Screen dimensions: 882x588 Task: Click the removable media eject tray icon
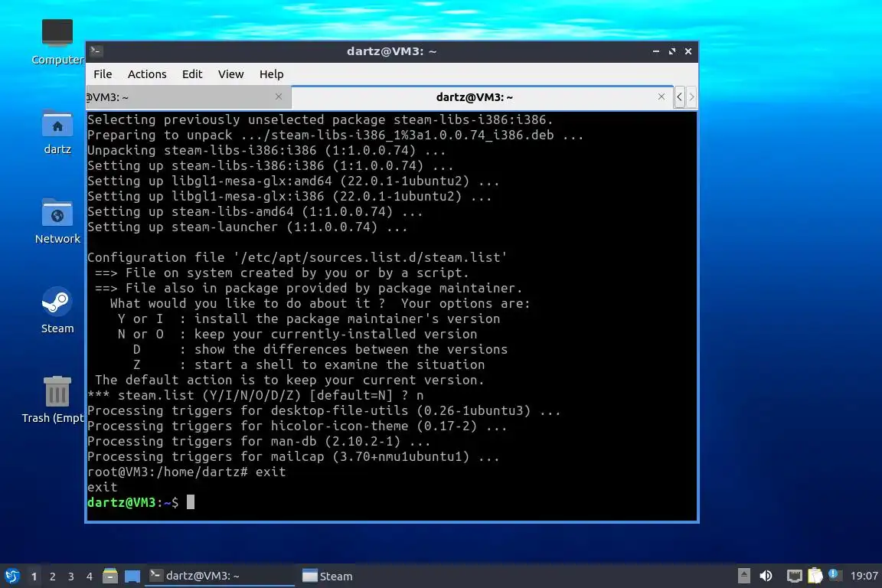coord(743,576)
